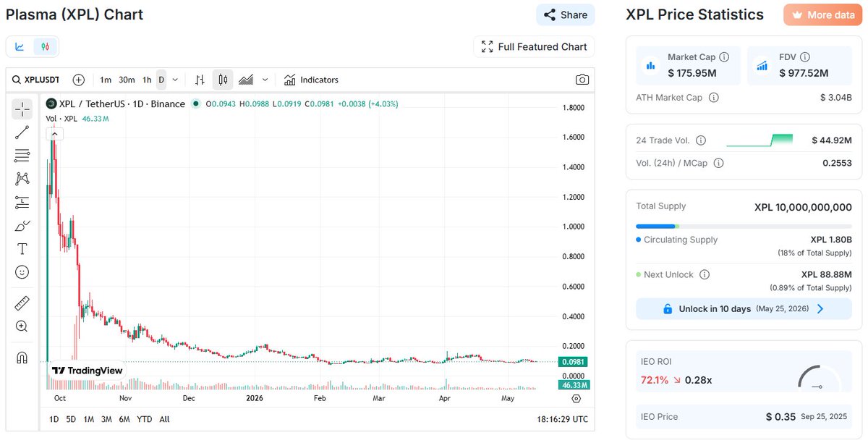Select the D daily interval

point(161,80)
